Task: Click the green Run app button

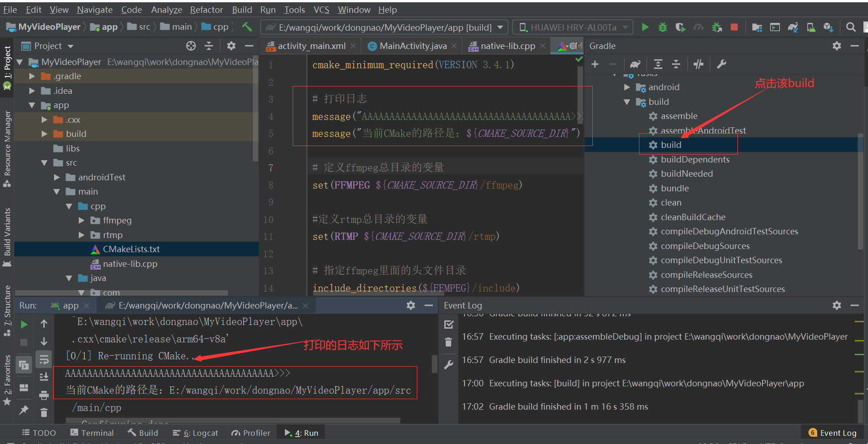Action: click(645, 27)
